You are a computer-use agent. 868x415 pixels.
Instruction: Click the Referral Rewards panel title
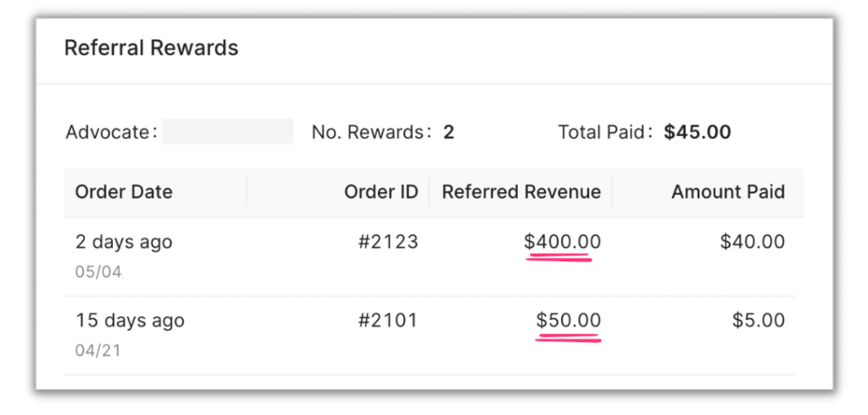tap(151, 48)
